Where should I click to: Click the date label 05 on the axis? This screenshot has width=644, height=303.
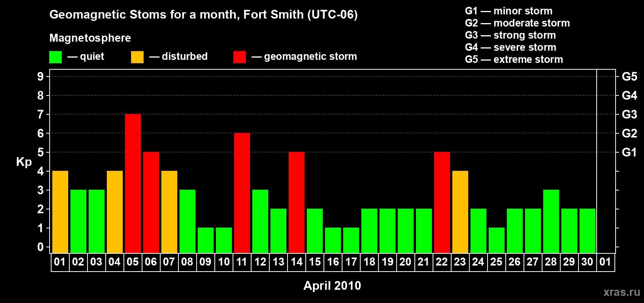click(x=133, y=262)
